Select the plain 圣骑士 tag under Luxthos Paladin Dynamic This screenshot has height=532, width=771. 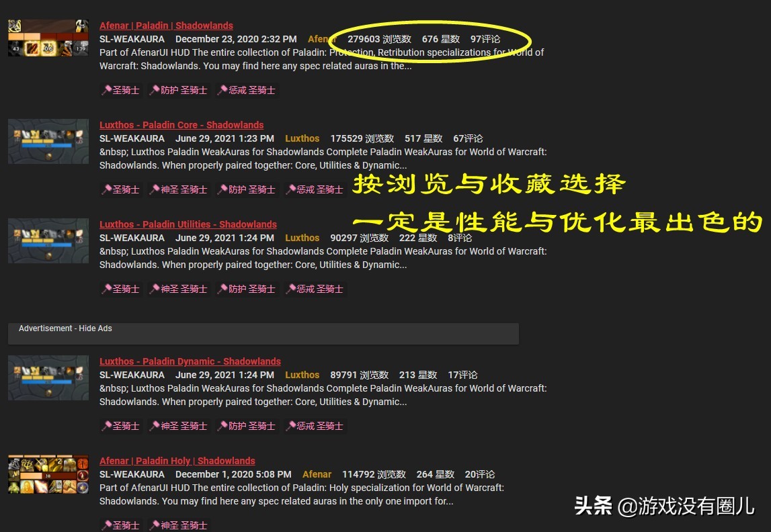(121, 426)
